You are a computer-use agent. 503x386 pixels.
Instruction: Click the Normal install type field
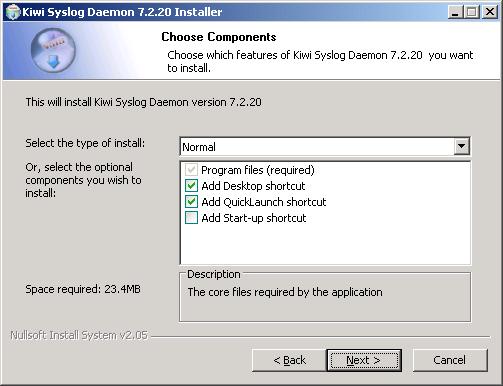325,146
